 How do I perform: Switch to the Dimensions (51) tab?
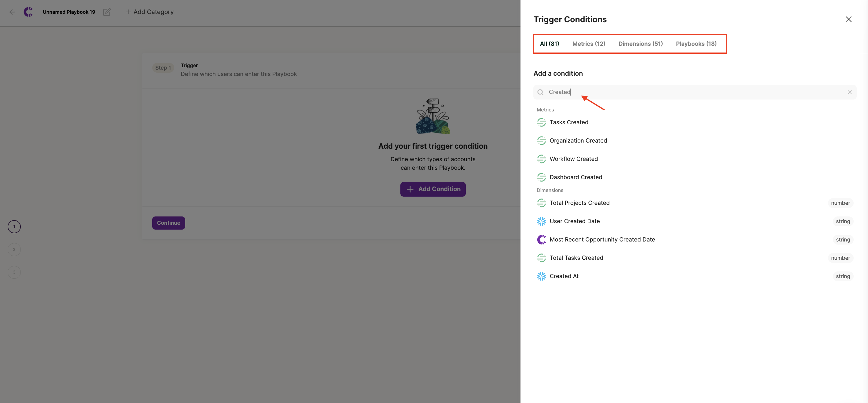pos(640,44)
